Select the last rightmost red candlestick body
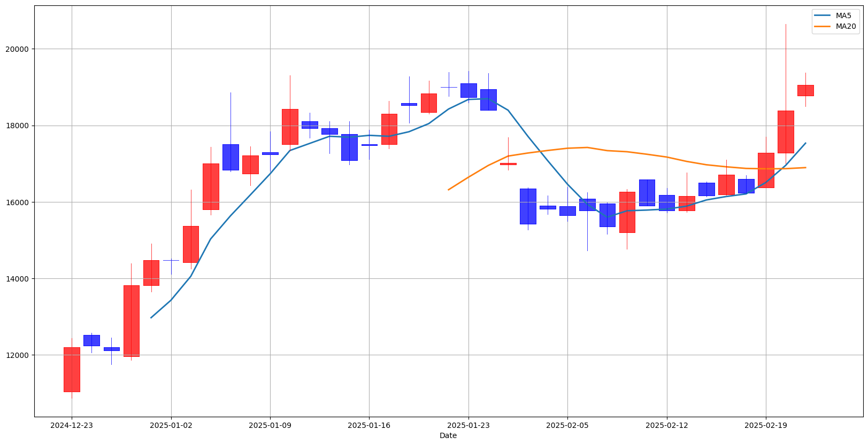This screenshot has height=445, width=868. click(x=805, y=90)
